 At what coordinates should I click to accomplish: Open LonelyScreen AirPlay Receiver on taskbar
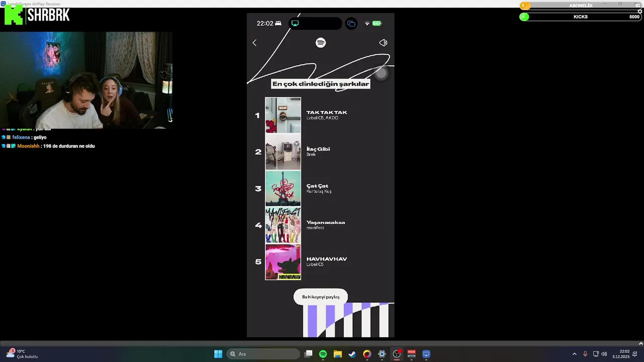(426, 354)
